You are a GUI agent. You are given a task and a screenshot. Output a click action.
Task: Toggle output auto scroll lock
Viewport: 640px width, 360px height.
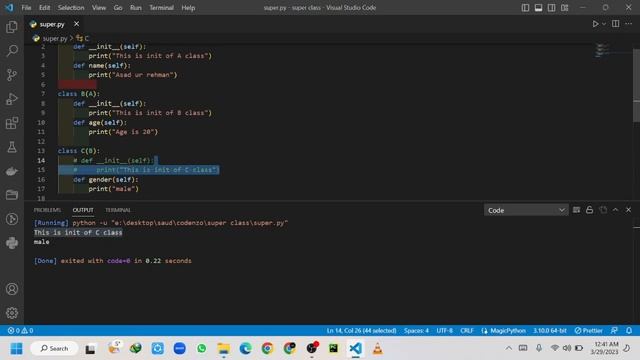click(589, 210)
